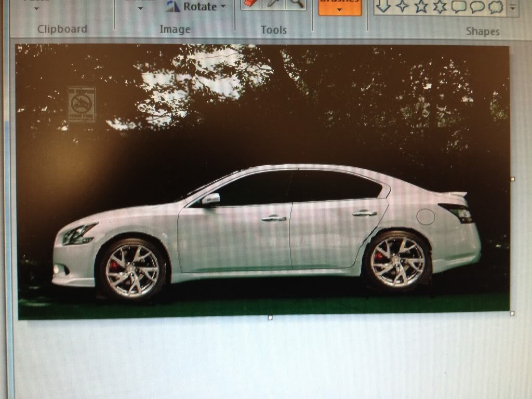Select the Magnifier tool
Screen dimensions: 532x399
296,4
